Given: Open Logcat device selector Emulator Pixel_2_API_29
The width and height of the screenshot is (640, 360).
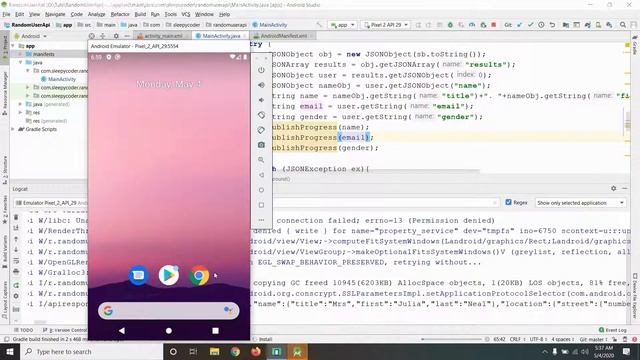Looking at the screenshot, I should (50, 203).
